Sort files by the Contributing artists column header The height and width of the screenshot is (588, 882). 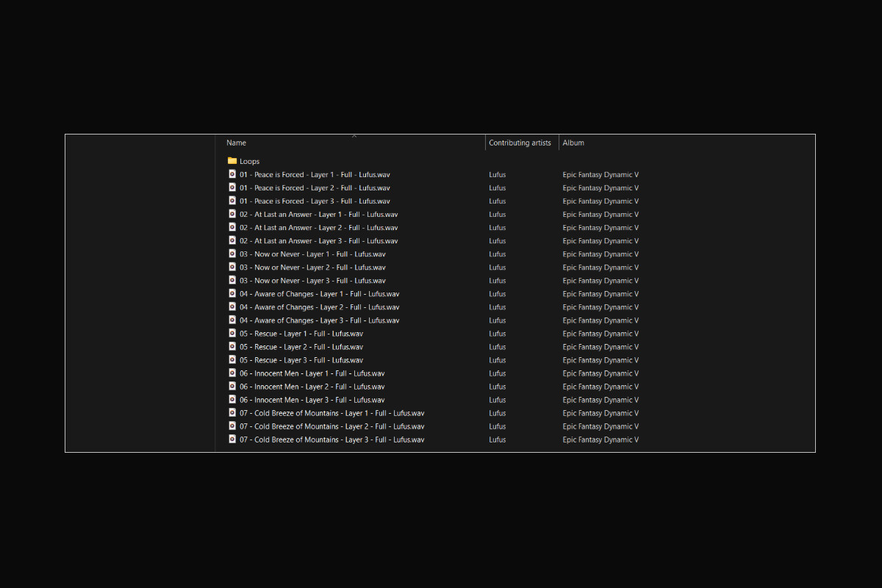coord(520,143)
